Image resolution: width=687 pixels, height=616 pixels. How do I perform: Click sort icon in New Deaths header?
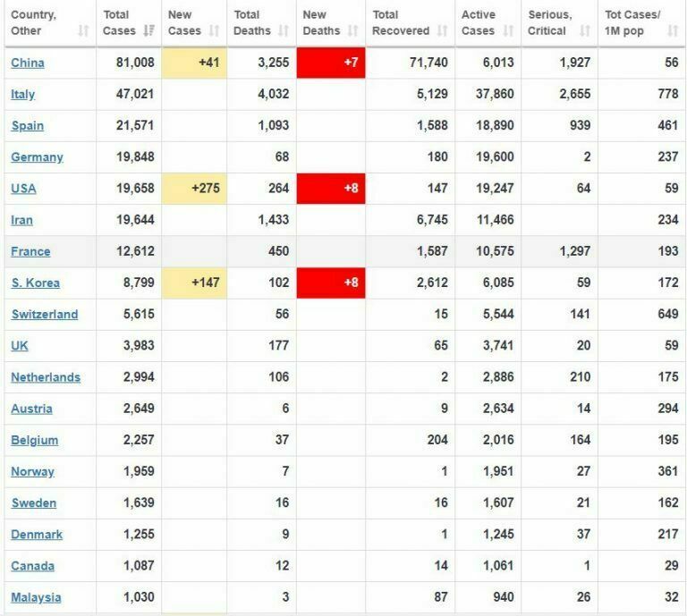point(352,31)
